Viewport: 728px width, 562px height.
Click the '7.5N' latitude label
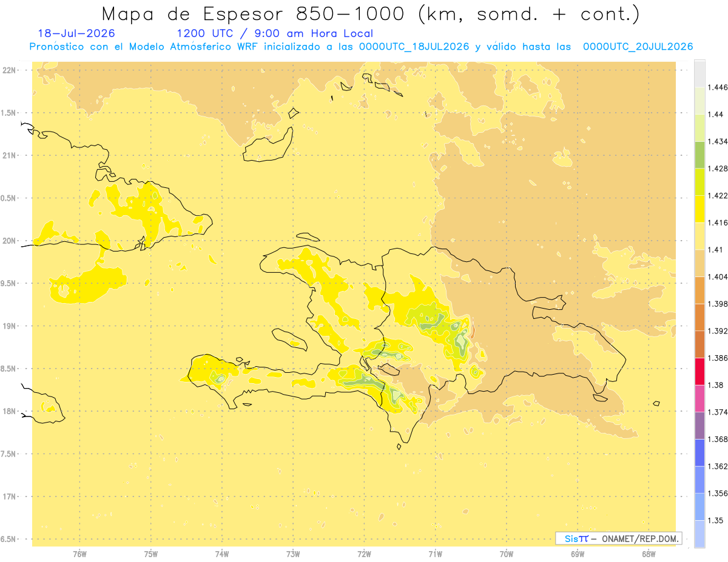(8, 453)
